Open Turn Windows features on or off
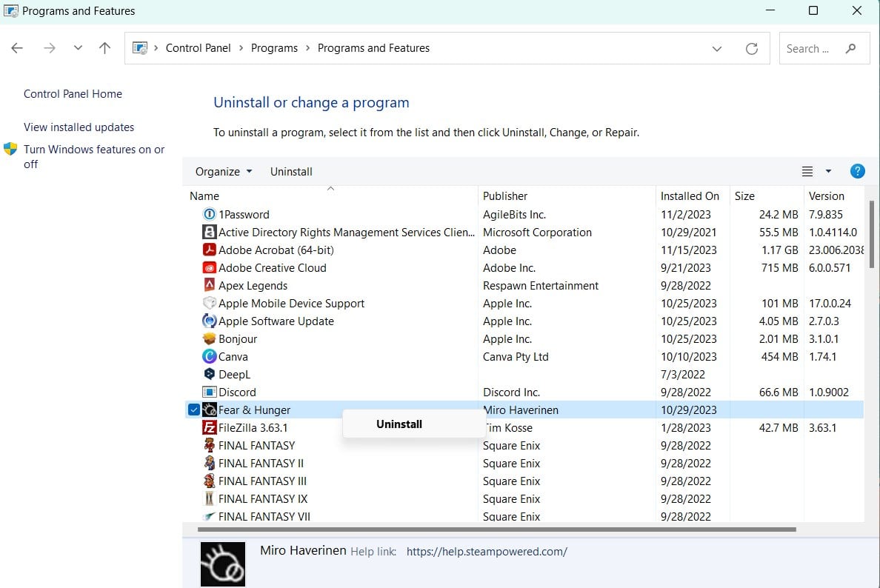 [94, 156]
